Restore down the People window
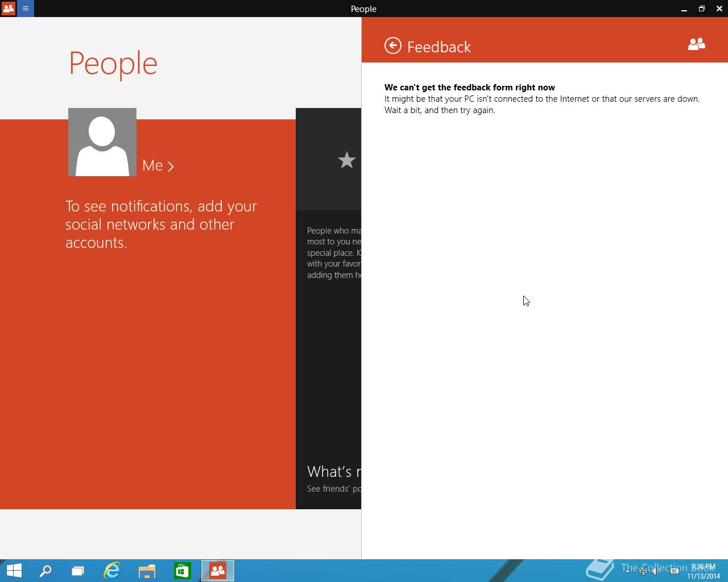This screenshot has width=728, height=582. point(702,9)
